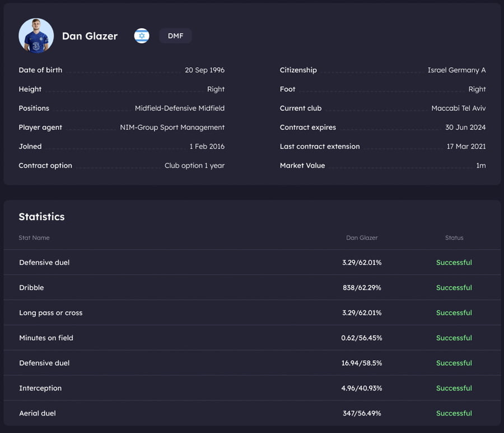Select the Long pass or cross row
The width and height of the screenshot is (504, 433).
coord(252,313)
